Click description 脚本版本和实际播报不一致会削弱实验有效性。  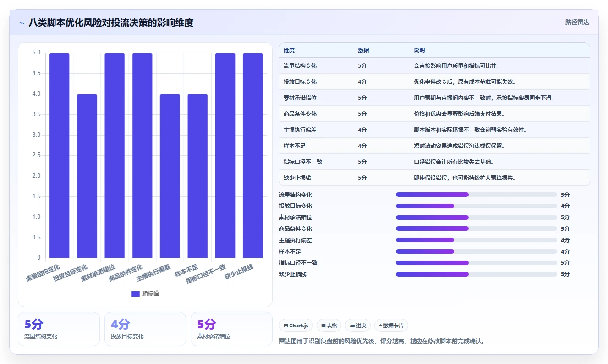coord(470,130)
